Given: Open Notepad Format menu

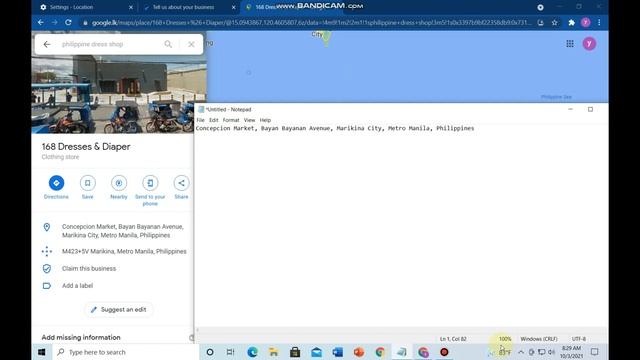Looking at the screenshot, I should (231, 120).
